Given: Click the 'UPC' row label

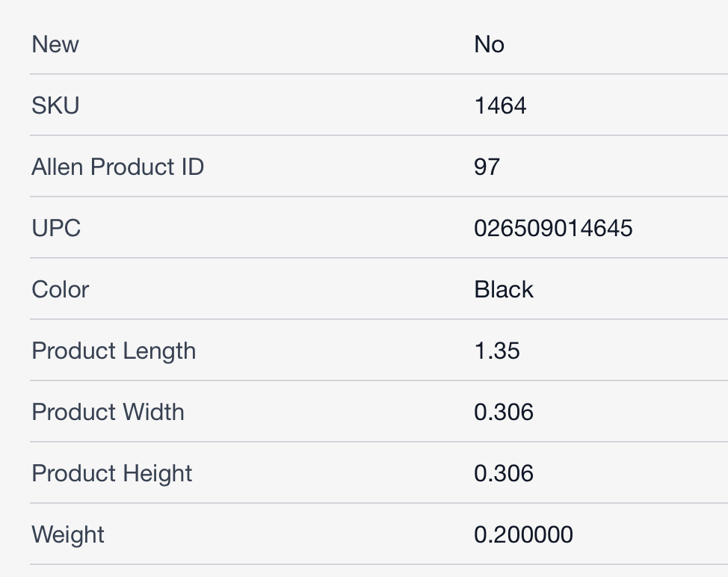Looking at the screenshot, I should point(56,228).
